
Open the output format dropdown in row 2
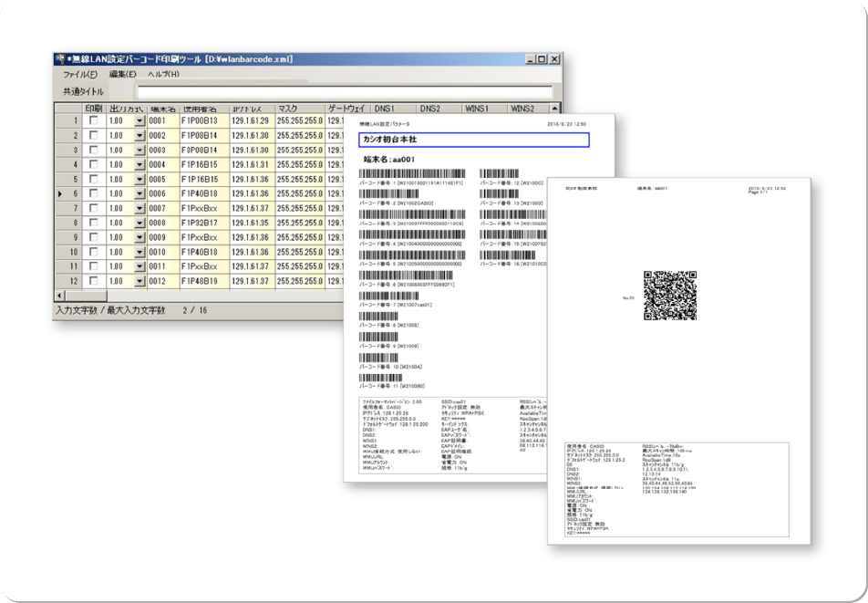[x=139, y=136]
